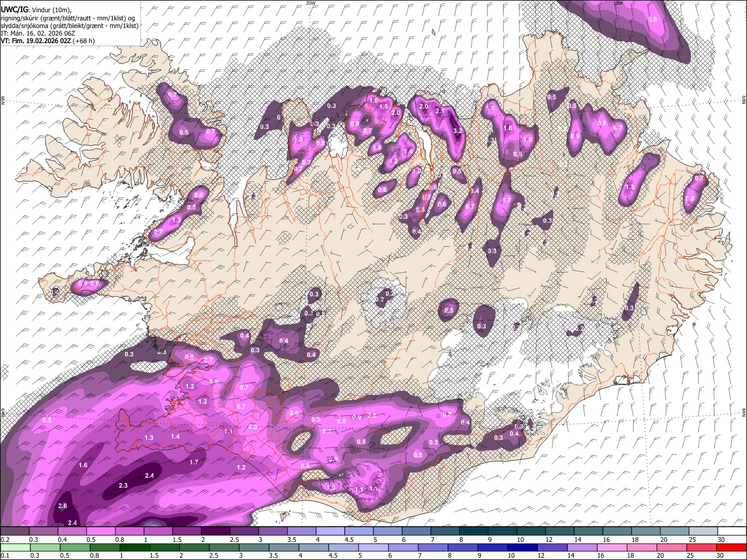Click the 'VT: Fim. 19.02.2026 02Z (+68 h)' line
The height and width of the screenshot is (560, 747).
pyautogui.click(x=48, y=41)
